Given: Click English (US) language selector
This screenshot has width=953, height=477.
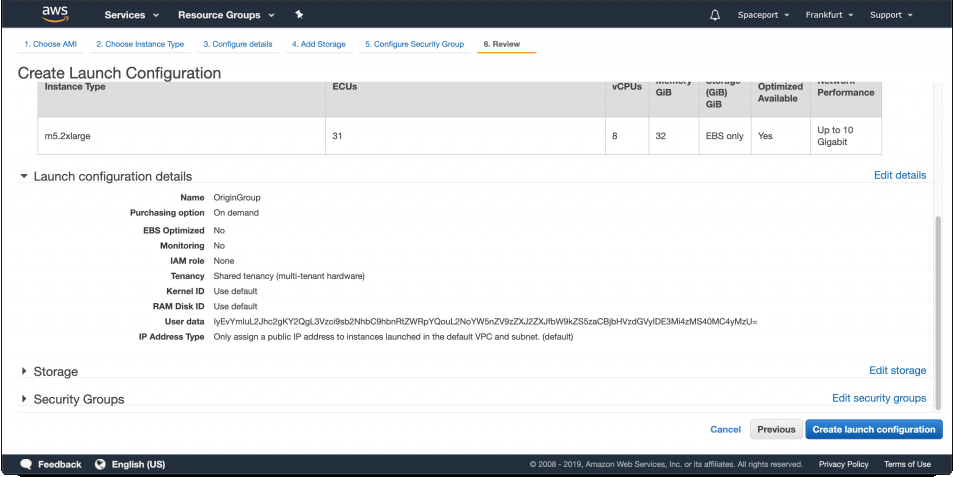Looking at the screenshot, I should point(138,464).
